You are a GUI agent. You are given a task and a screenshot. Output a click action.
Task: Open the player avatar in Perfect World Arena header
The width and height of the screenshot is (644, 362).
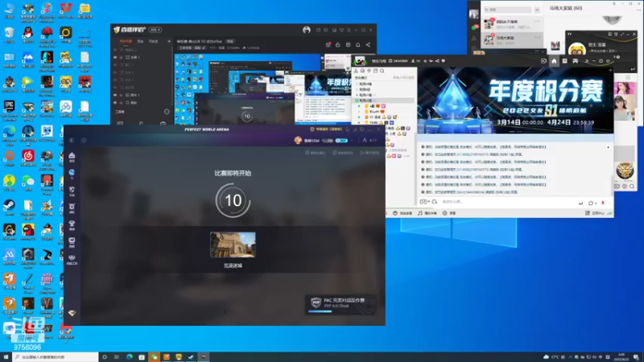point(298,140)
